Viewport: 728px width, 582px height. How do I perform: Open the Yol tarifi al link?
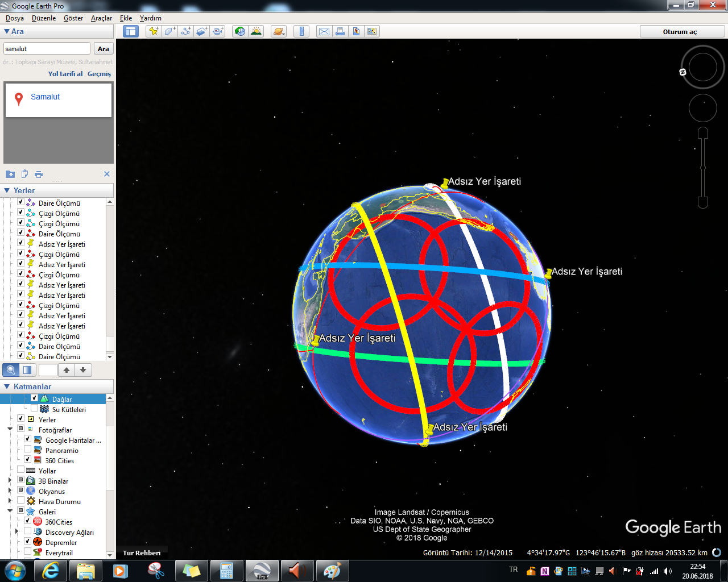click(65, 74)
